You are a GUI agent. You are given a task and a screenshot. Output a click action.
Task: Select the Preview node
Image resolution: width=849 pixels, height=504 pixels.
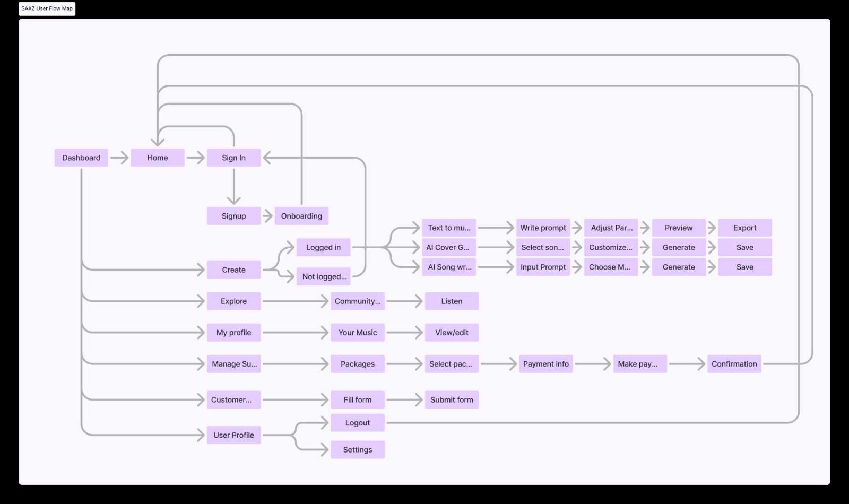coord(679,228)
